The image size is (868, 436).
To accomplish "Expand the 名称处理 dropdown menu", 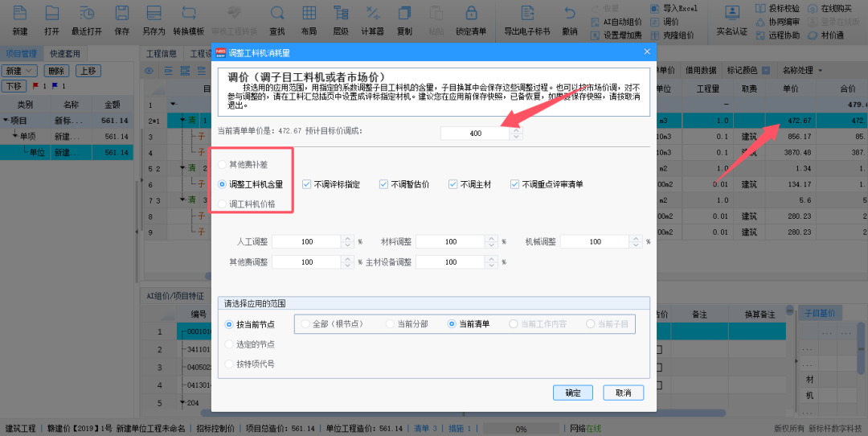I will (x=802, y=70).
